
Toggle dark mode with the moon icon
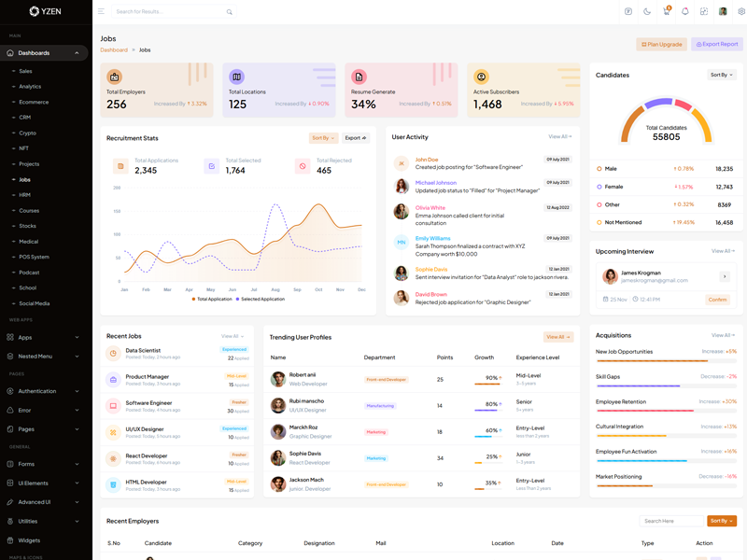(647, 12)
